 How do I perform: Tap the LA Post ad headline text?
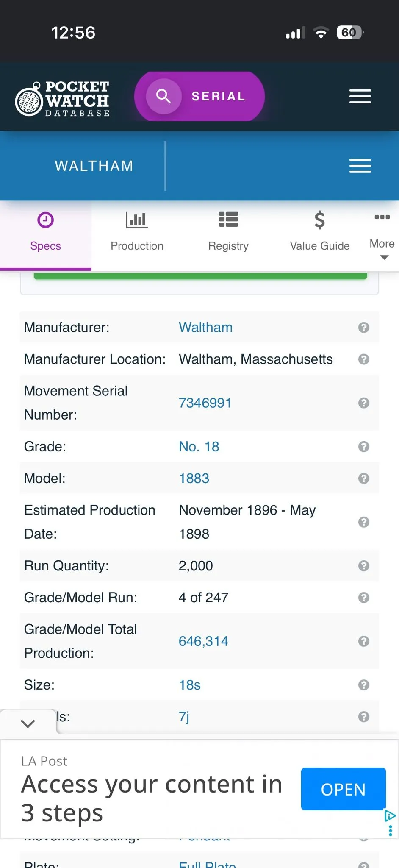tap(152, 798)
